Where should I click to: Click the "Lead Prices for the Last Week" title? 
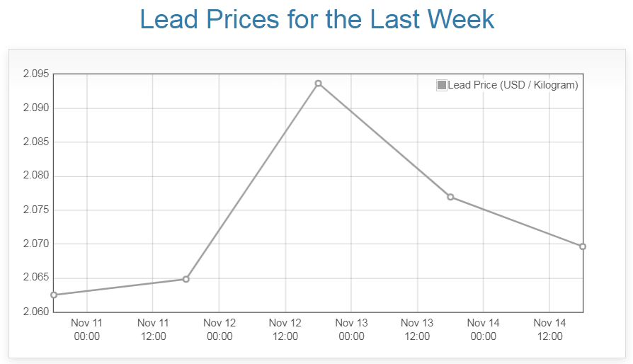[x=316, y=19]
